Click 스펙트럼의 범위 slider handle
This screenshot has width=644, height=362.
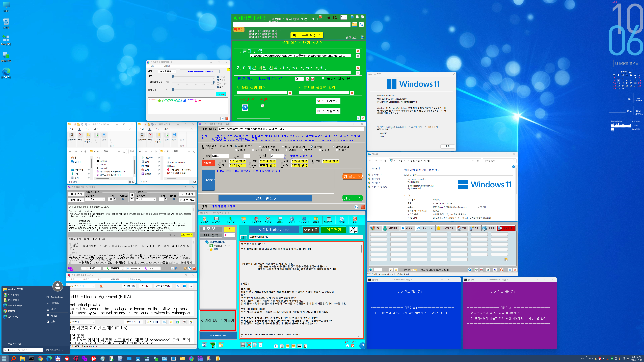click(x=213, y=82)
